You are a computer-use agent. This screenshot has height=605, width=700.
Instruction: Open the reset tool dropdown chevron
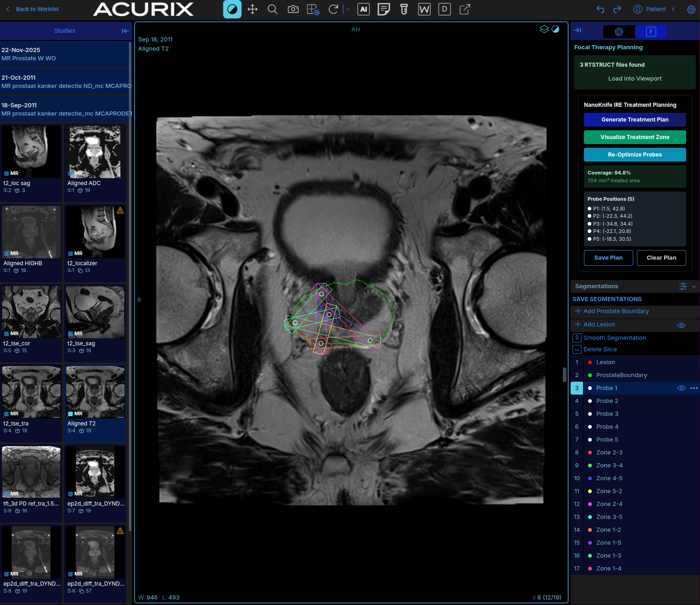coord(348,9)
